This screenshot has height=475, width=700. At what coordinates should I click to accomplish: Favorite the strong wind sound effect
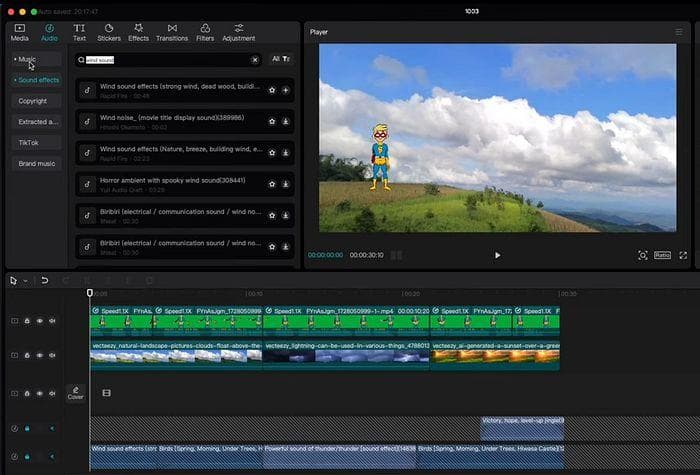(272, 90)
